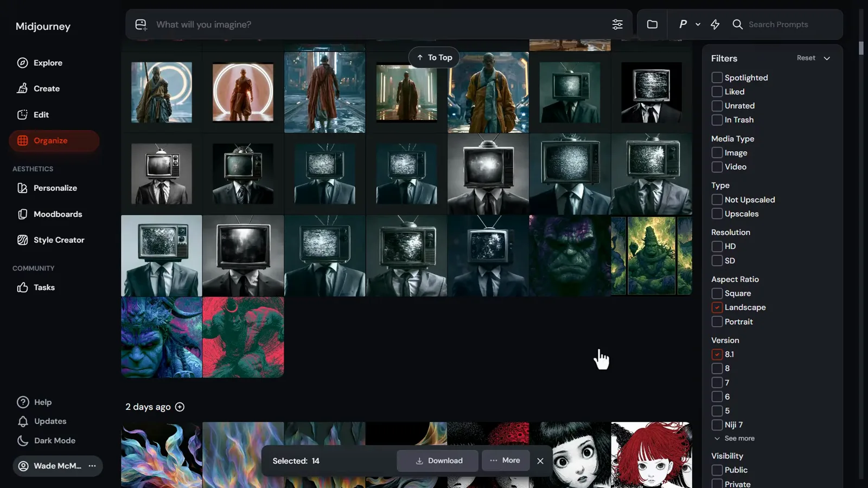This screenshot has width=868, height=488.
Task: Open Personalize aesthetics page
Action: point(54,188)
